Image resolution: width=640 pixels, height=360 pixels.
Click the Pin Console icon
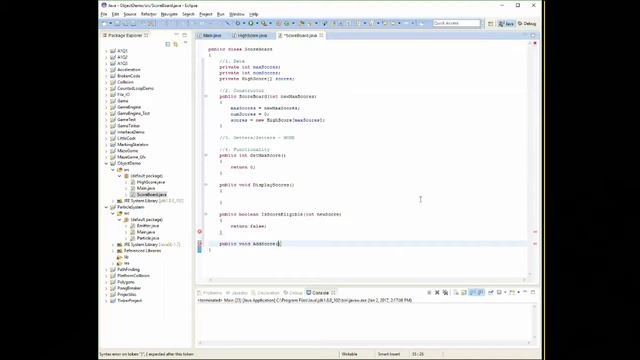coord(491,293)
